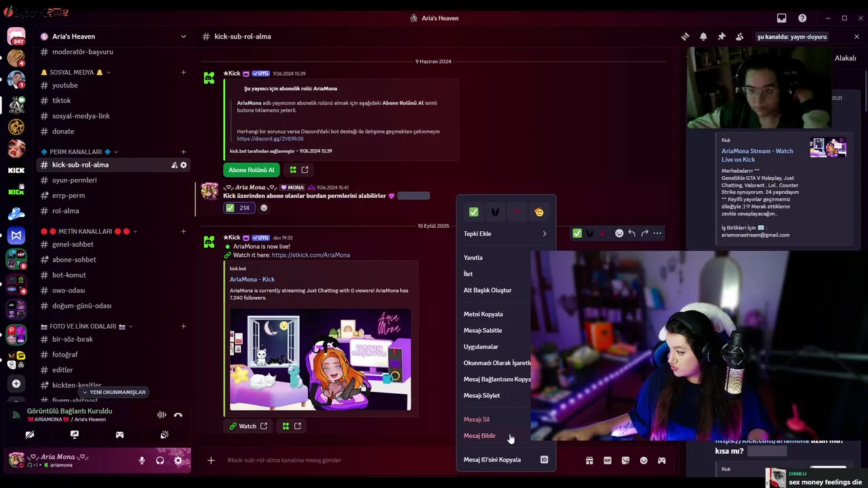Add reaction icon in message hover toolbar
The height and width of the screenshot is (488, 868).
pos(618,233)
